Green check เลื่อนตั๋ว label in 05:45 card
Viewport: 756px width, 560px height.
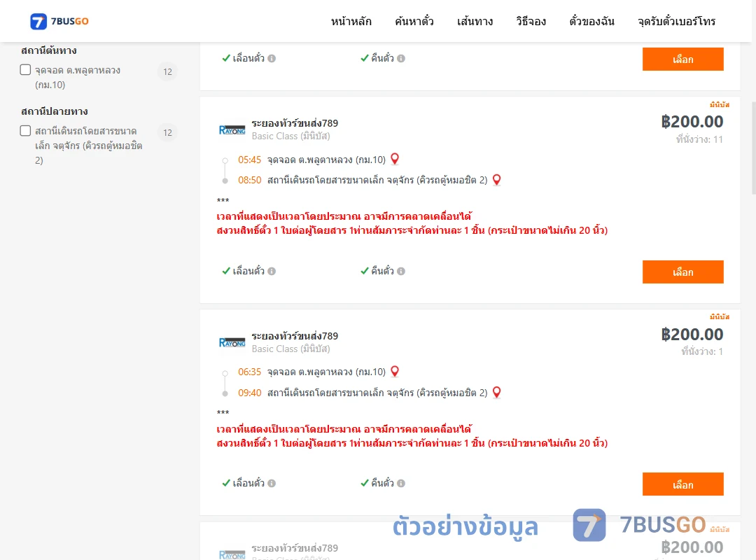pos(243,271)
